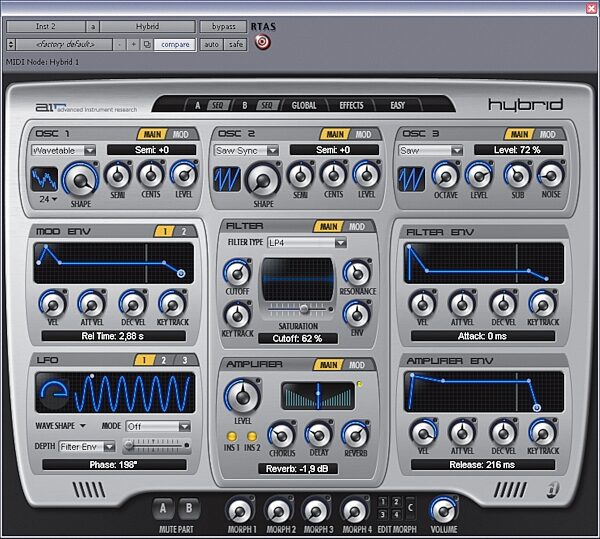Click the Edit Morph C button
The image size is (600, 539).
tap(410, 508)
